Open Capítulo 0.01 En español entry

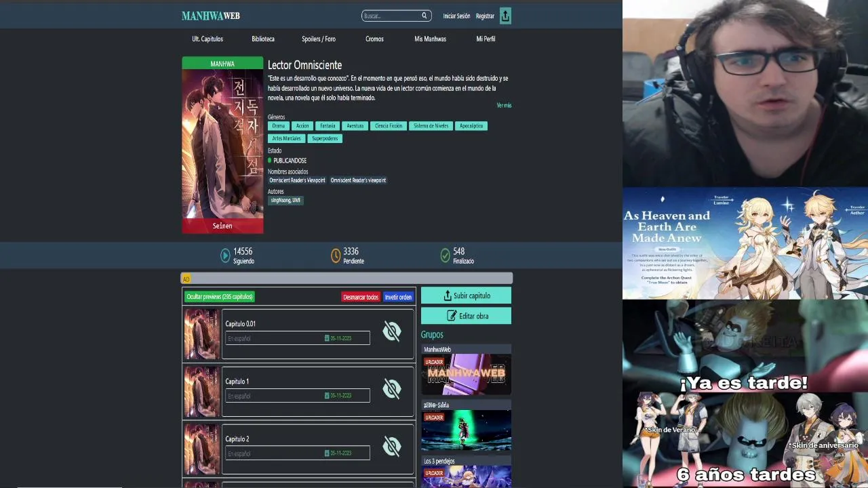point(298,338)
